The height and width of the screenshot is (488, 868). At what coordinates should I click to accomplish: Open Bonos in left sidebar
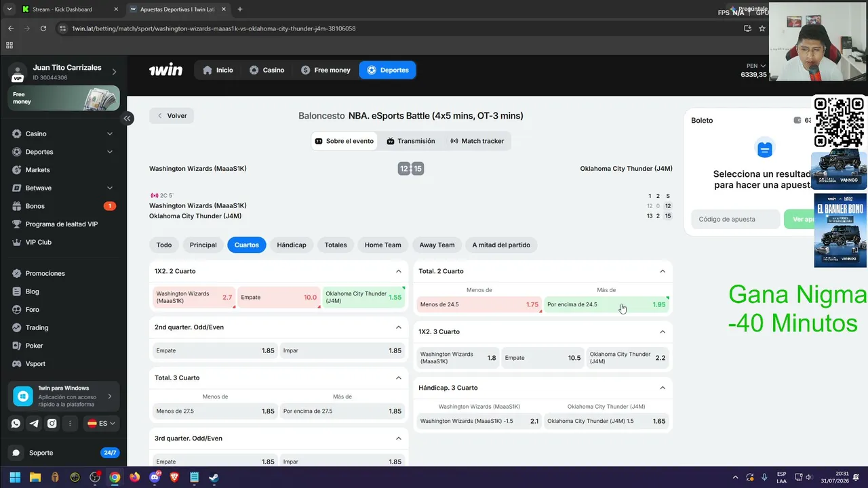coord(63,206)
